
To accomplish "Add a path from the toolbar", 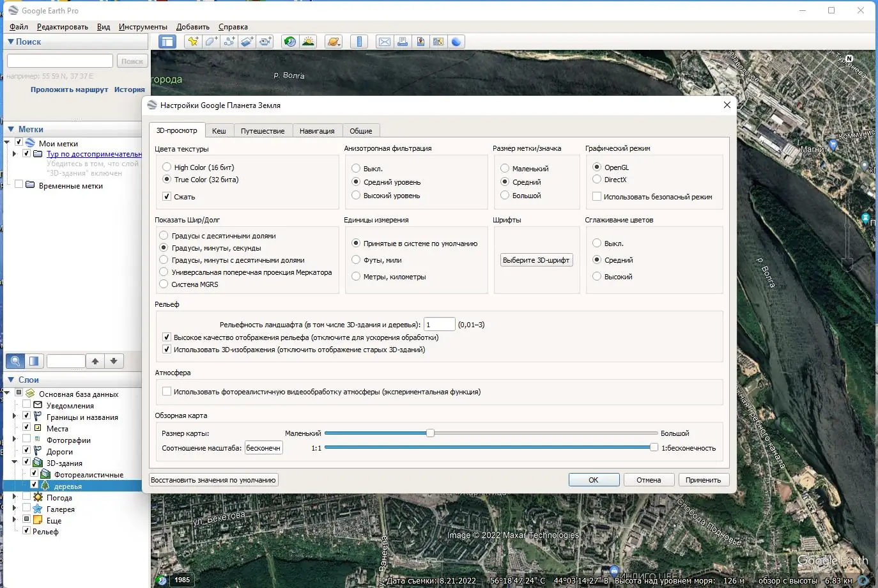I will click(x=229, y=42).
